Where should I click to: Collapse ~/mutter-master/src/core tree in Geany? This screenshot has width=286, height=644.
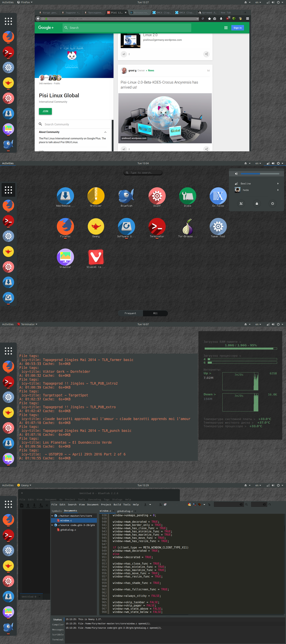[x=52, y=516]
